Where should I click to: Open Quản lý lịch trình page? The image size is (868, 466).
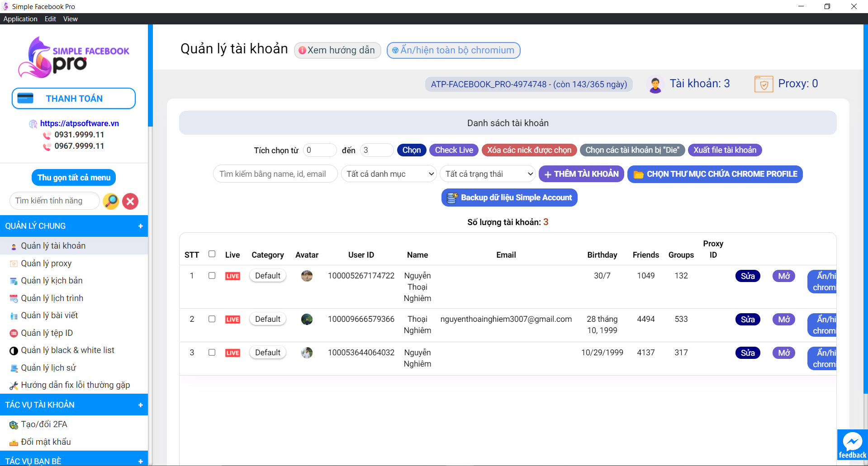(74, 298)
